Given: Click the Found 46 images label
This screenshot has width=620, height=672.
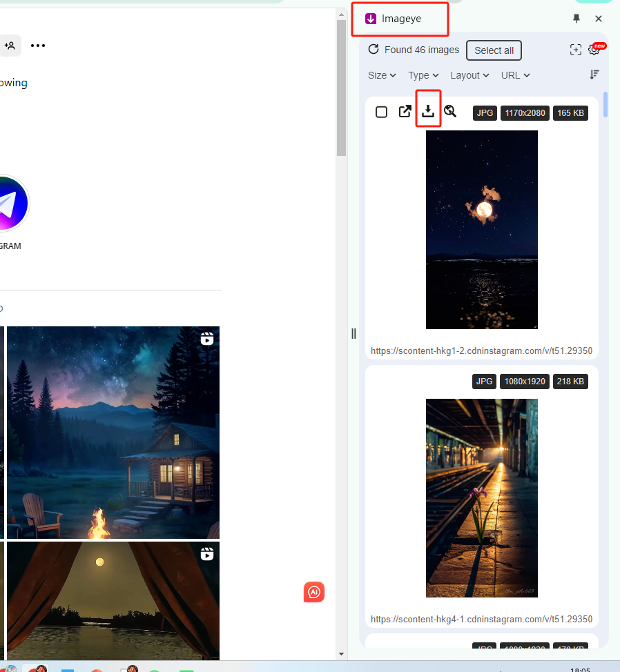Looking at the screenshot, I should pos(421,50).
